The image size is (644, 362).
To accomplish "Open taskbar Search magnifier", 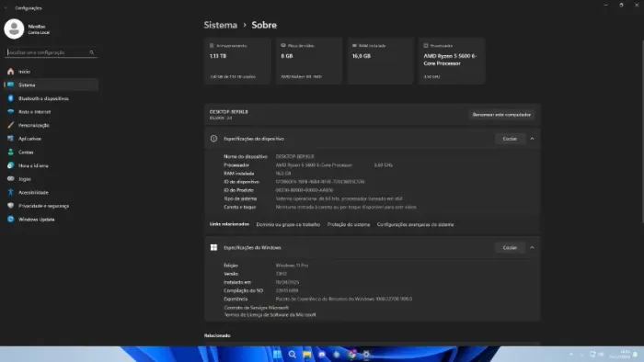I will coord(292,355).
